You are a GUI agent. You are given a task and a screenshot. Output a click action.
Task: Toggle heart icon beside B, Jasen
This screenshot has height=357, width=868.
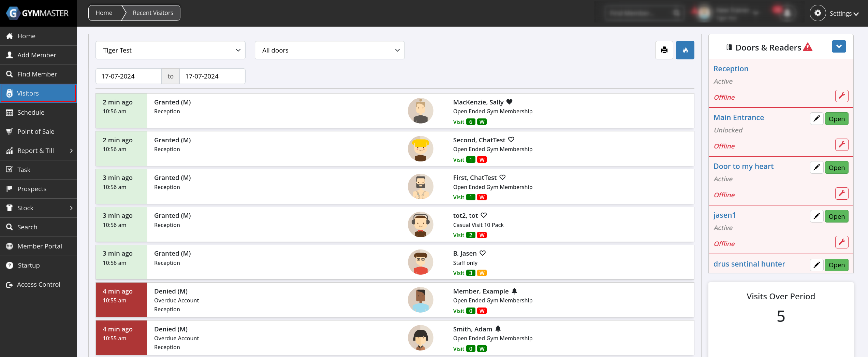pos(482,253)
